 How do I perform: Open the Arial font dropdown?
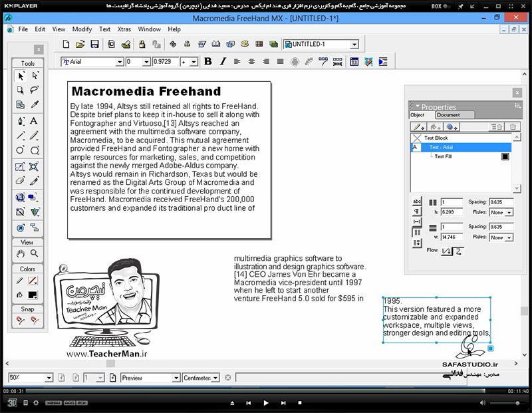tap(119, 62)
